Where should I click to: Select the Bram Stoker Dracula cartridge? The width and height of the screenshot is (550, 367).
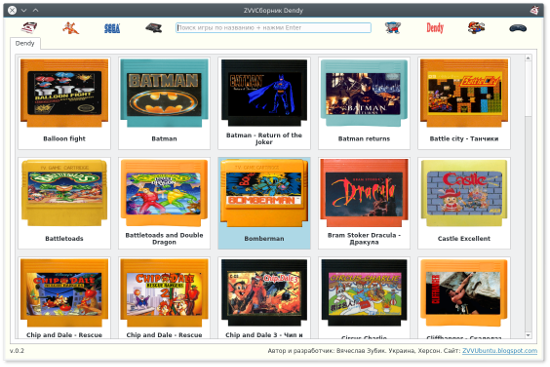pyautogui.click(x=364, y=203)
